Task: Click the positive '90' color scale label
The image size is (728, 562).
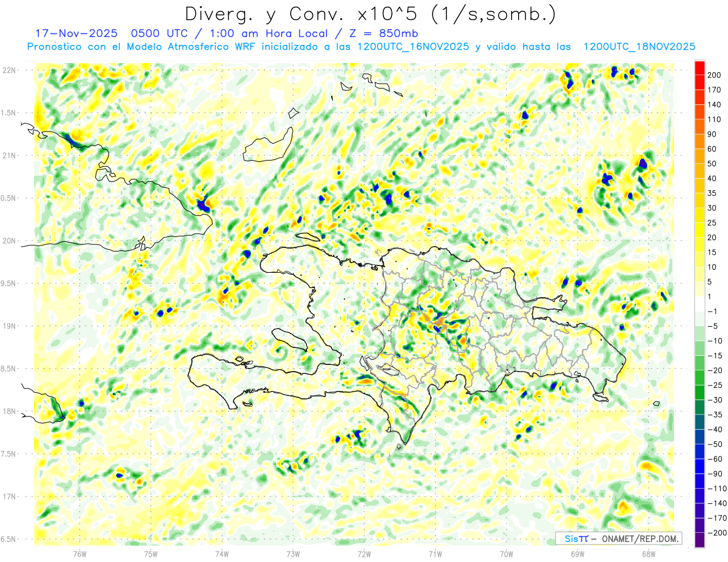Action: click(713, 134)
